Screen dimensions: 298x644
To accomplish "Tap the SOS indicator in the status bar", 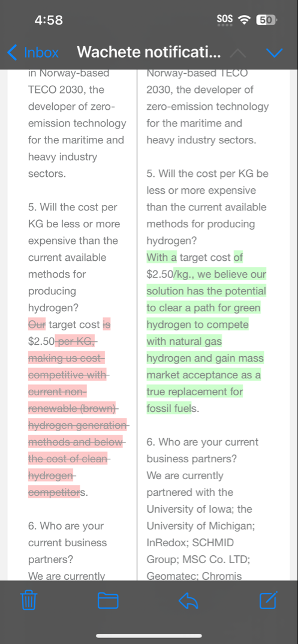I will pos(224,19).
